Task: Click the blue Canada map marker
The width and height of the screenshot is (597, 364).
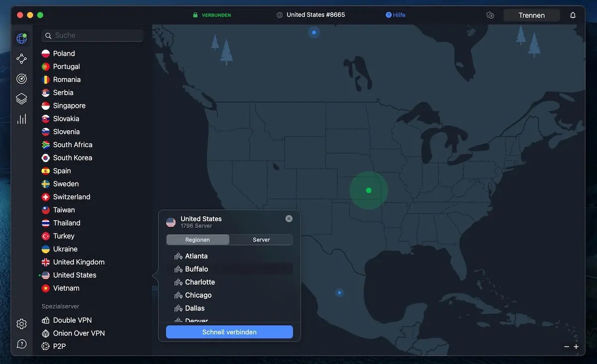Action: tap(314, 33)
